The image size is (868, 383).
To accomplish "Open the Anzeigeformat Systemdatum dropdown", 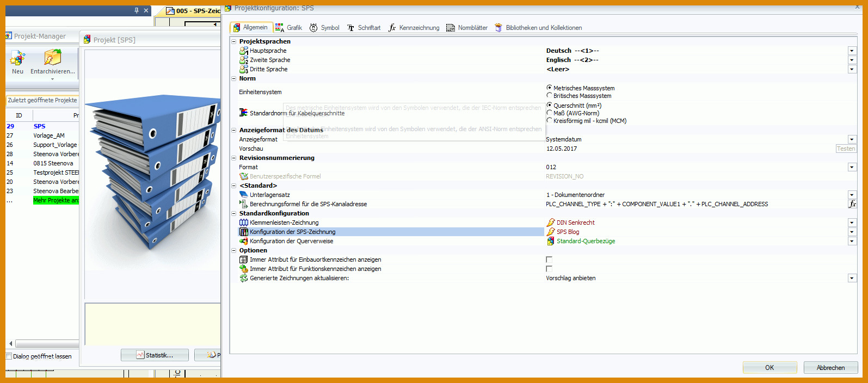I will tap(852, 139).
